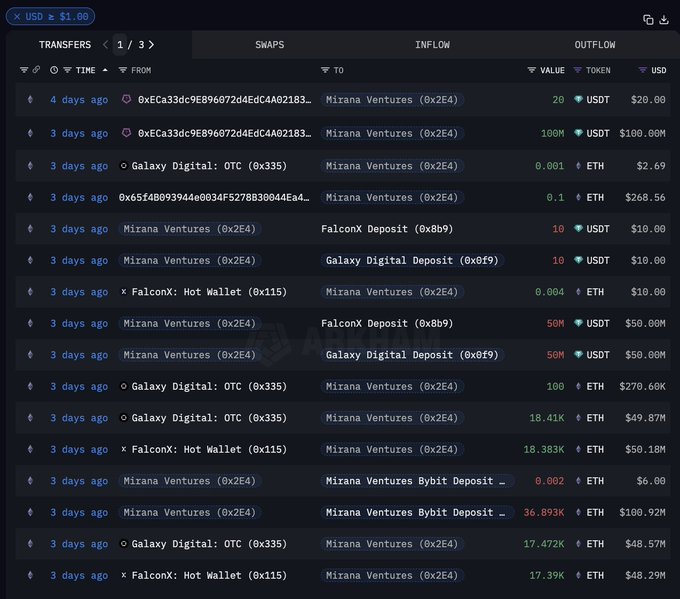Go to previous transfers page arrow
The width and height of the screenshot is (680, 599).
(x=105, y=45)
